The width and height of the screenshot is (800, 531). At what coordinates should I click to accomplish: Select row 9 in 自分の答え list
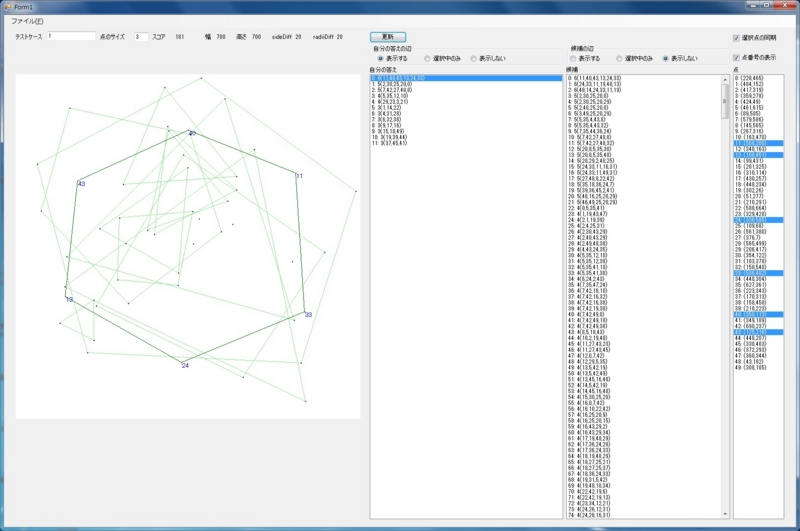pos(466,132)
